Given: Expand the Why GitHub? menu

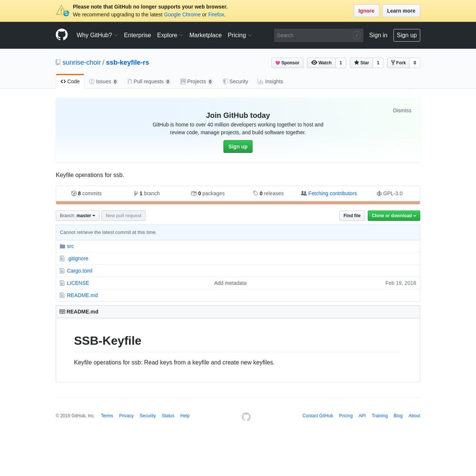Looking at the screenshot, I should coord(97,35).
